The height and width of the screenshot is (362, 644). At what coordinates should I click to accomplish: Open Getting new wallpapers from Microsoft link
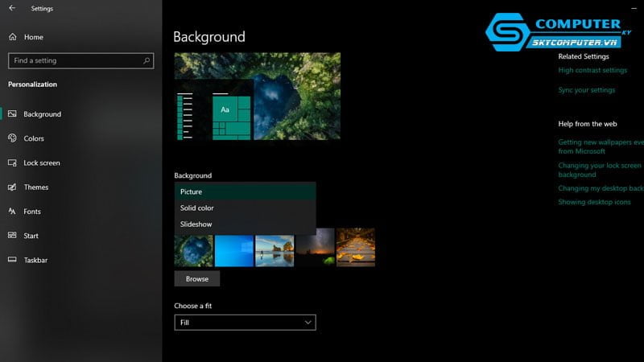point(601,146)
